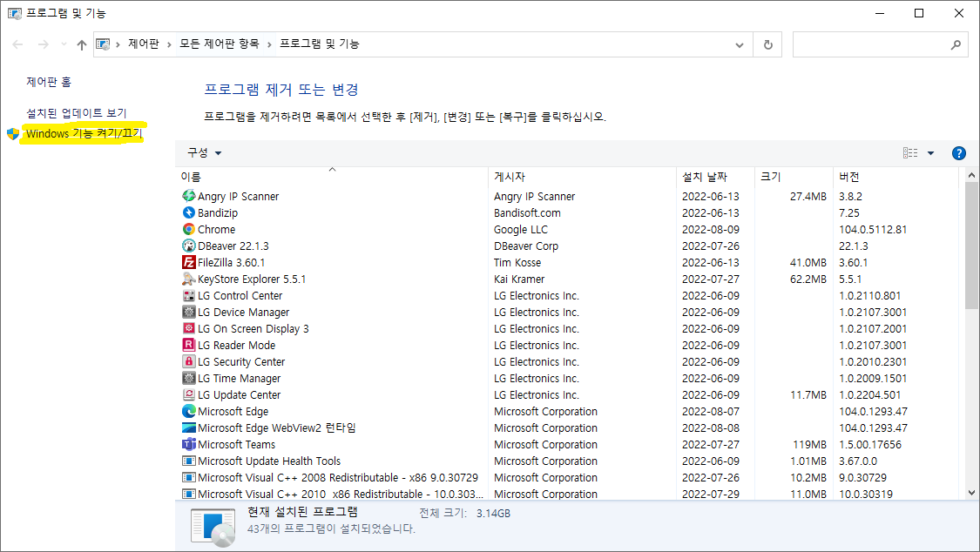Sort by the 게시자 column header
Viewport: 980px width, 552px height.
pyautogui.click(x=582, y=177)
